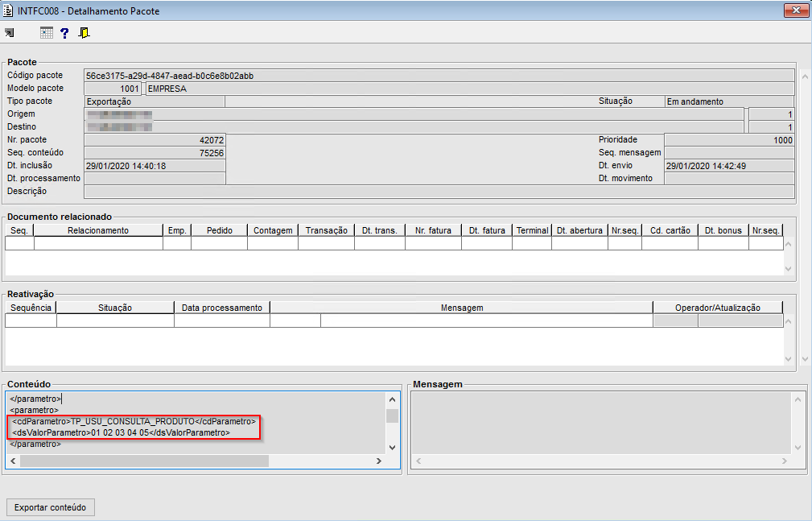The height and width of the screenshot is (521, 812).
Task: Open help via blue question mark icon
Action: [x=64, y=33]
